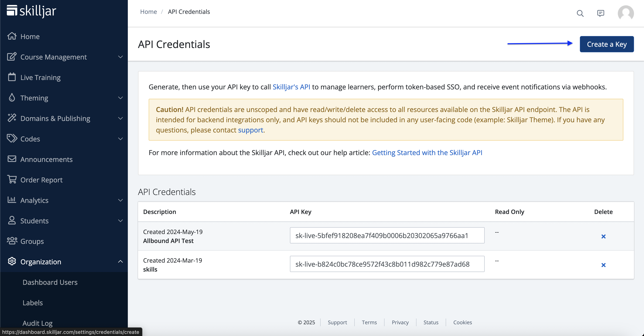Expand the Course Management chevron
Image resolution: width=644 pixels, height=336 pixels.
pos(120,57)
